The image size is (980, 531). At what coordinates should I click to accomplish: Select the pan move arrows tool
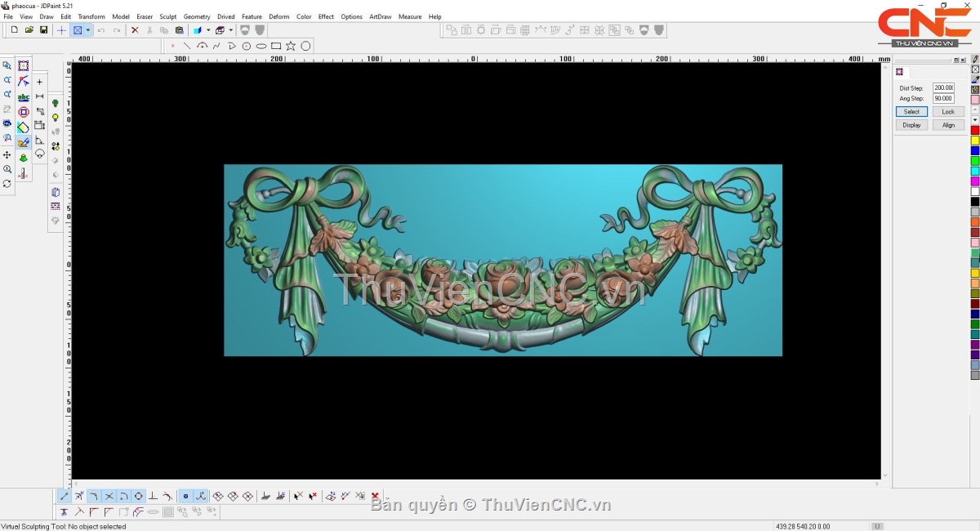[7, 155]
